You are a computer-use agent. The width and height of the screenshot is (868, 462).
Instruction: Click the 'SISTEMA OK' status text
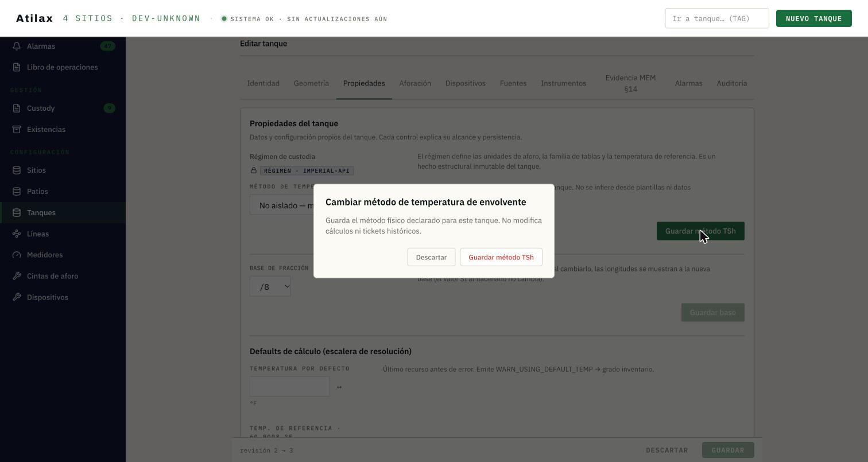pos(252,19)
